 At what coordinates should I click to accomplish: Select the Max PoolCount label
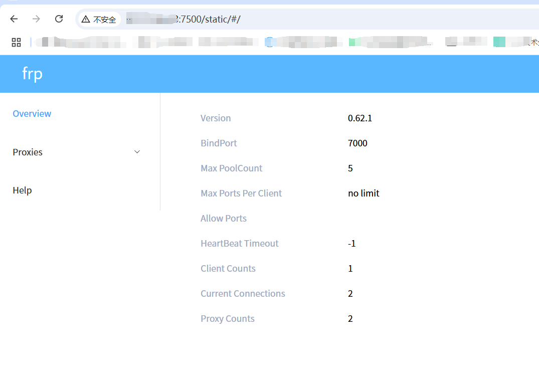pyautogui.click(x=231, y=168)
